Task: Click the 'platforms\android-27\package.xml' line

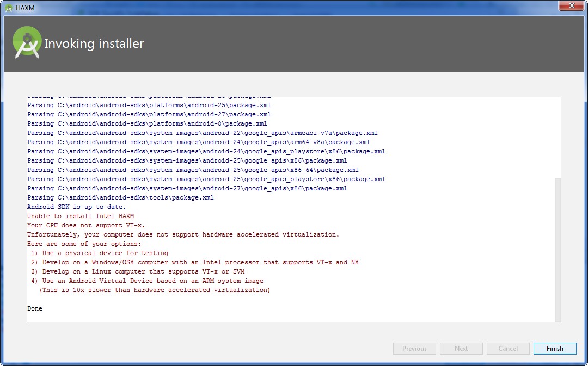Action: tap(149, 115)
